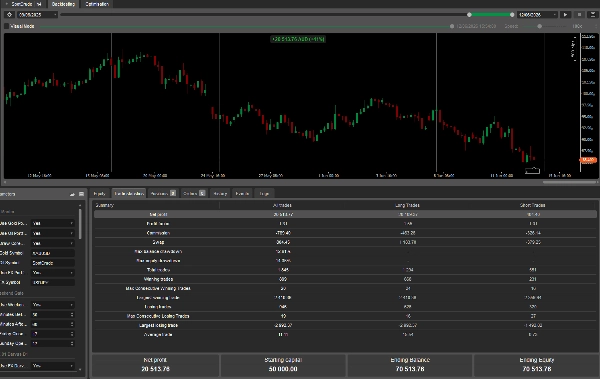
Task: Open the Yes dropdown above Gold Symbol field
Action: coord(52,243)
